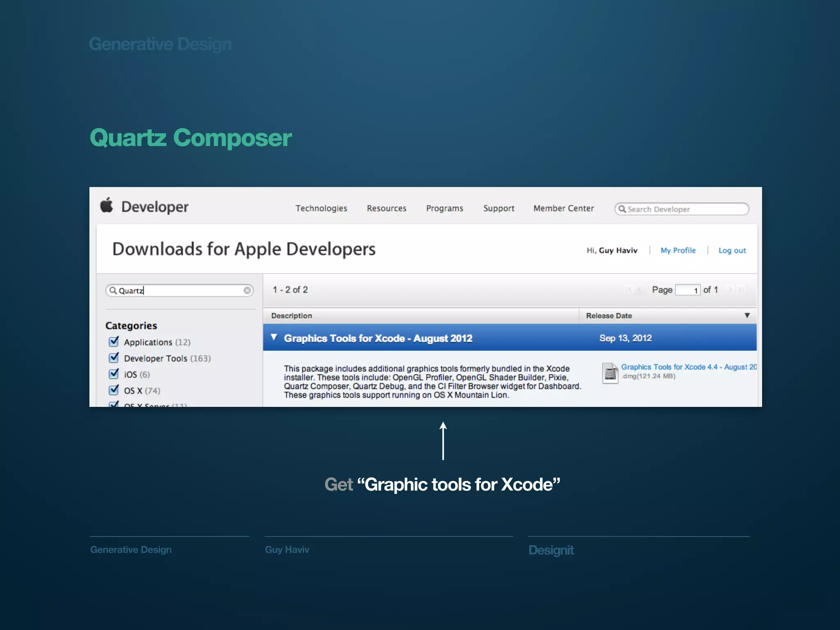The width and height of the screenshot is (840, 630).
Task: Click the .dmg(121.24 MB) file size text
Action: (648, 376)
